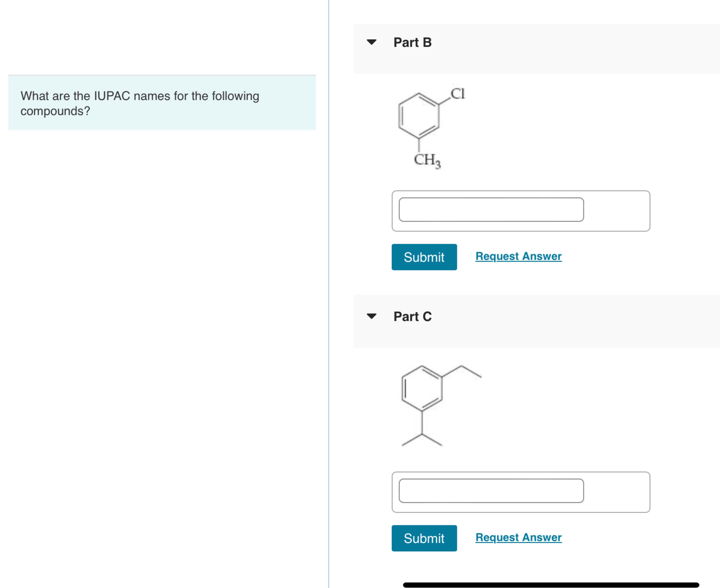Open Request Answer for Part B
This screenshot has height=588, width=720.
(x=518, y=257)
